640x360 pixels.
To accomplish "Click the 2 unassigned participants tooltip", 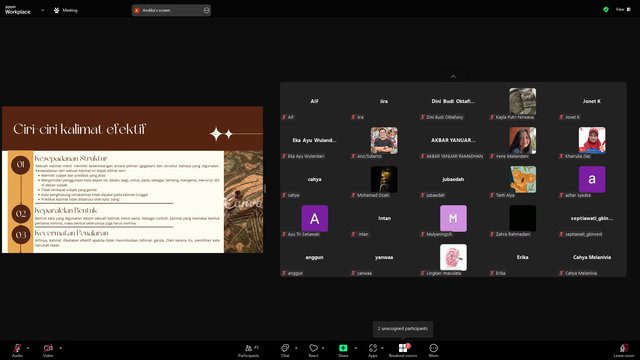I will [403, 329].
